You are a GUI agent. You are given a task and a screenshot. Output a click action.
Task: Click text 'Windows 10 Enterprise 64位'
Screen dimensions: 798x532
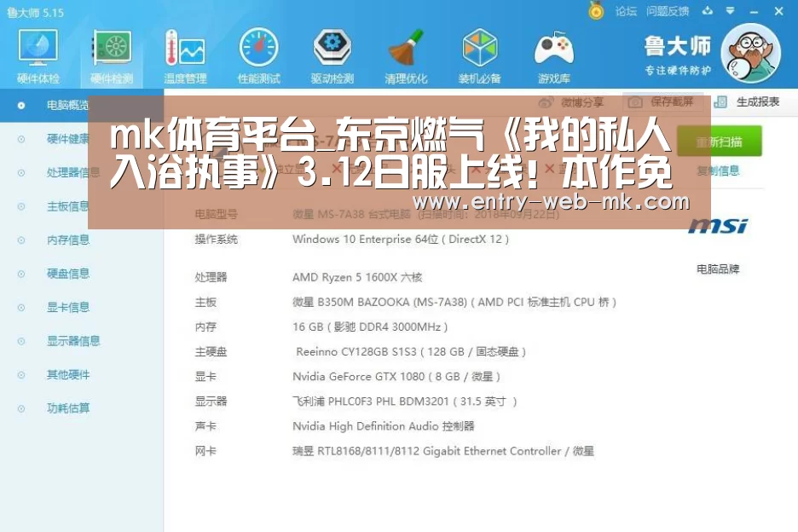click(x=366, y=240)
